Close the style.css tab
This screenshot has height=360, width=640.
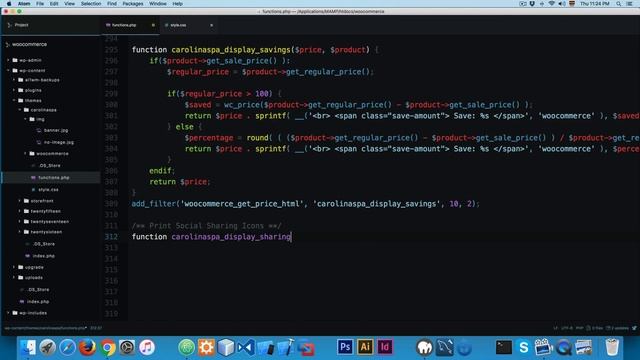(x=211, y=25)
